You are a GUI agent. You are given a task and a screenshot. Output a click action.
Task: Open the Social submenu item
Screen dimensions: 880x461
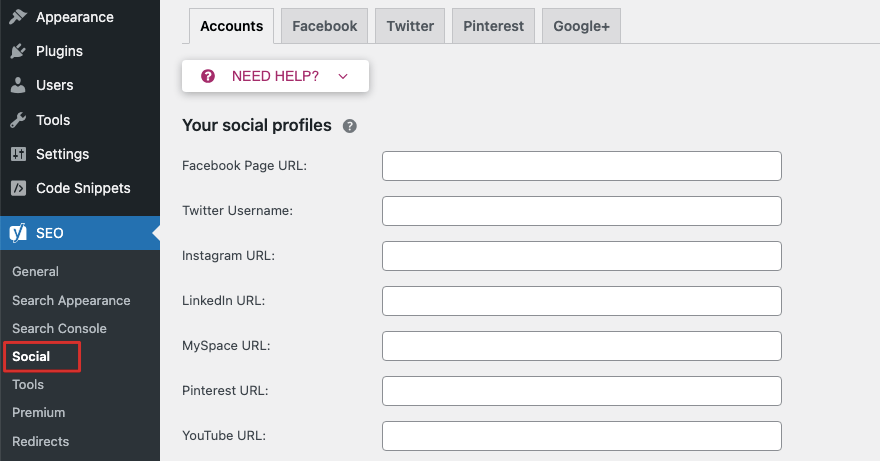tap(31, 357)
